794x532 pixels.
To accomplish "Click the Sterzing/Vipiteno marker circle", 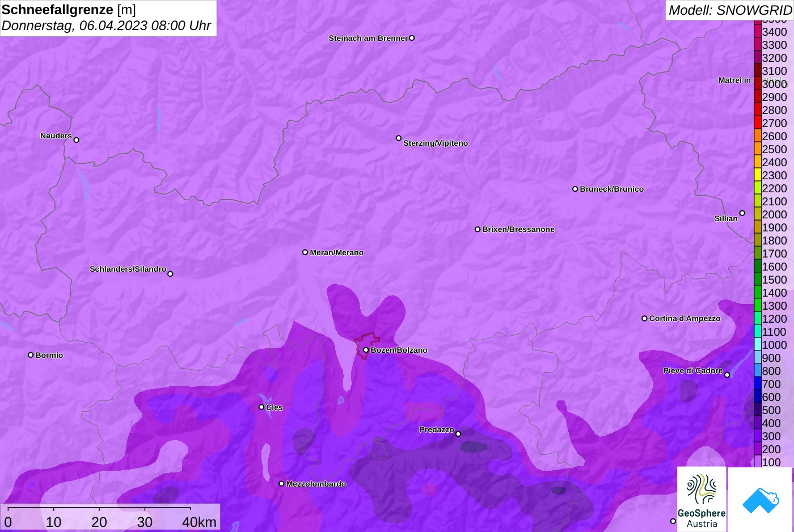I will point(399,138).
